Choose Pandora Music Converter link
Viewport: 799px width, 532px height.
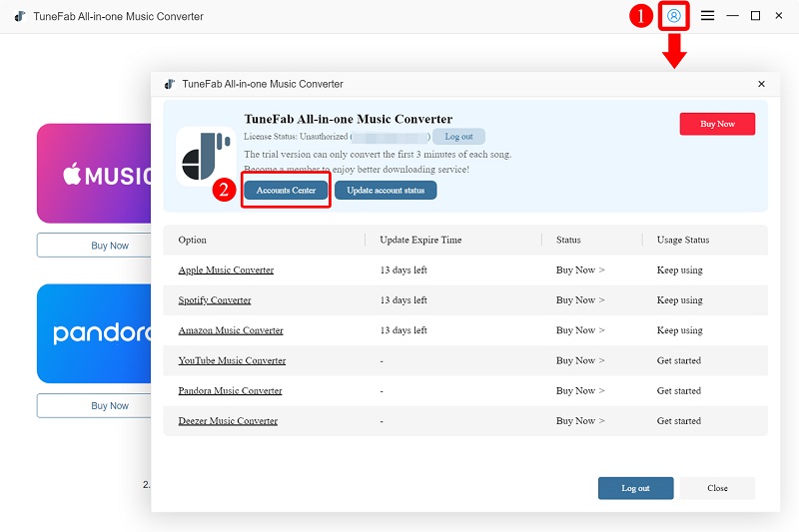tap(230, 391)
